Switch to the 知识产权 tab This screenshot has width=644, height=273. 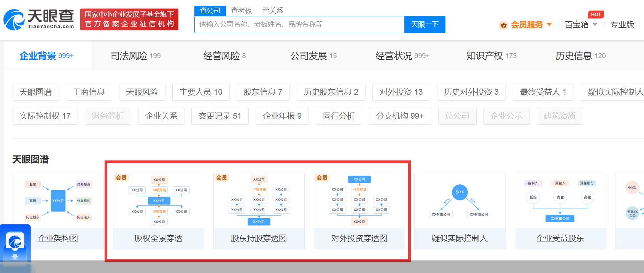point(491,56)
